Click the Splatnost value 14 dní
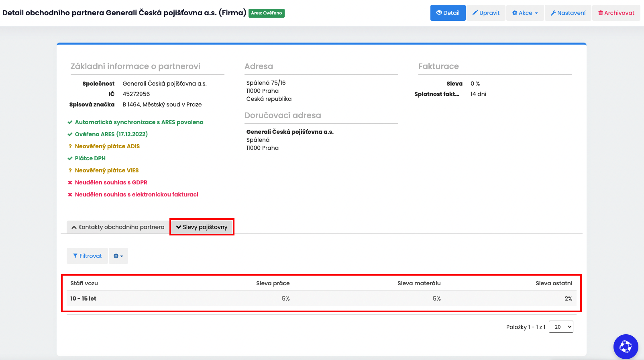Image resolution: width=644 pixels, height=360 pixels. pyautogui.click(x=478, y=94)
